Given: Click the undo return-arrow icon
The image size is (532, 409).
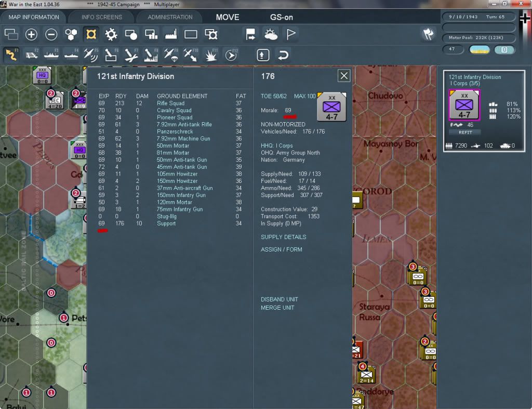Looking at the screenshot, I should click(283, 55).
